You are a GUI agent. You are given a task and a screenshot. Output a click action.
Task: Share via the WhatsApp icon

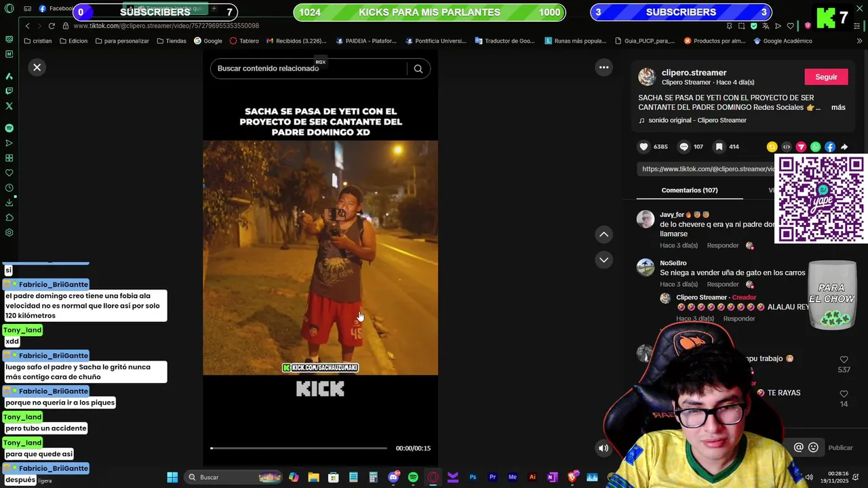815,146
